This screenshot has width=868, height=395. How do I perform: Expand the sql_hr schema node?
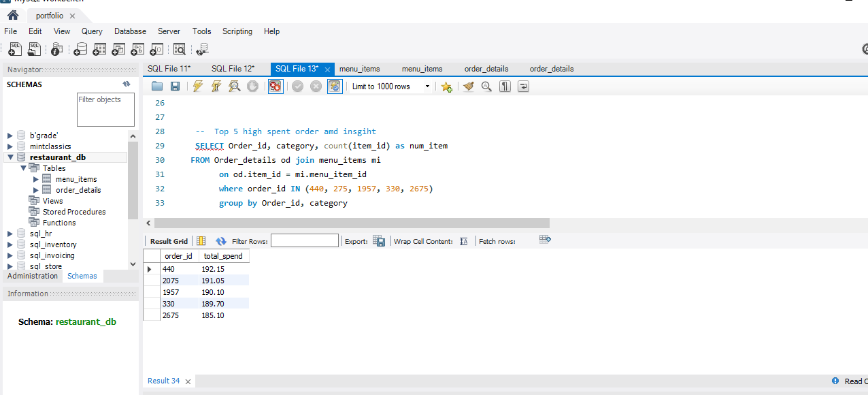pos(10,234)
